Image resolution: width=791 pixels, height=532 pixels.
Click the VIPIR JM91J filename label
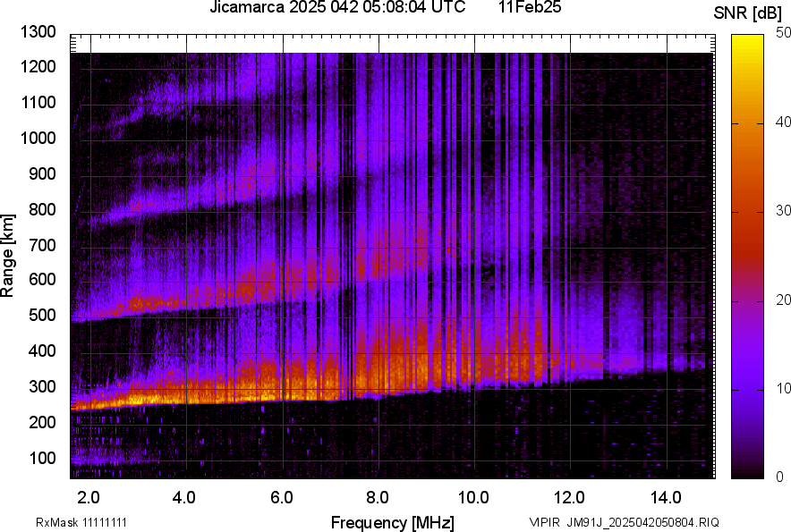coord(624,522)
